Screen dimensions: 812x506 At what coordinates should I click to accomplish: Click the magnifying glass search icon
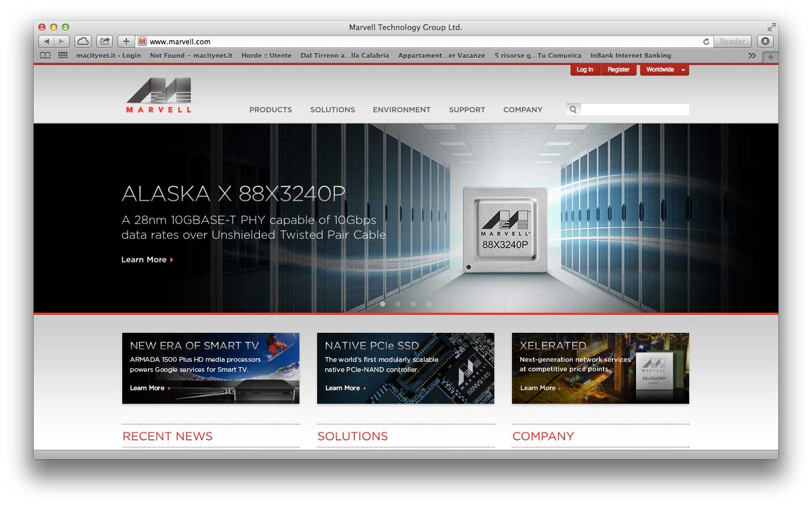tap(573, 109)
